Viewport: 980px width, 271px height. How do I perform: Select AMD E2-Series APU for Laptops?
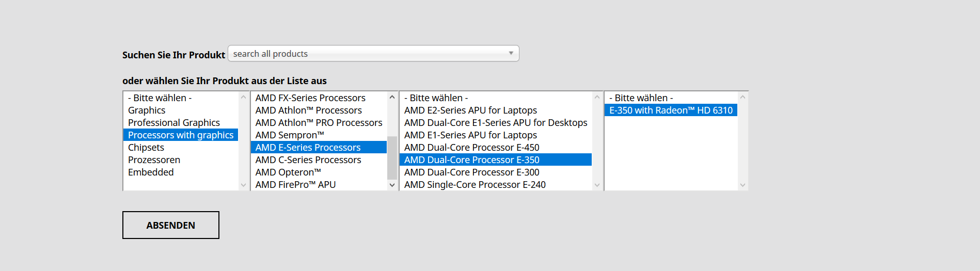[x=470, y=110]
